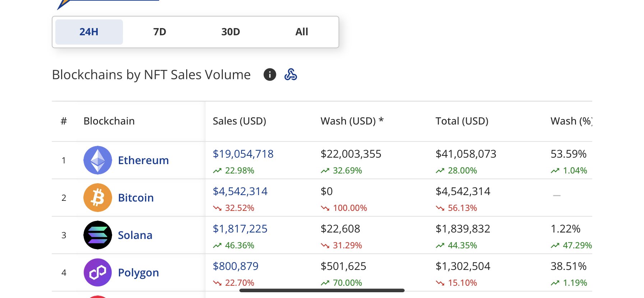Click Ethereum total change 28.00%
Screen dimensions: 644x298
tap(456, 171)
